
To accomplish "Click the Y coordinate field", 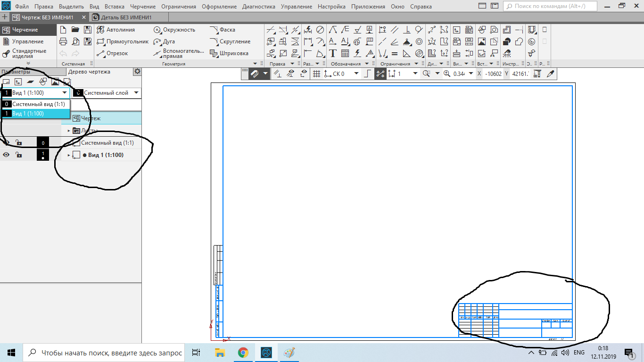I will [520, 74].
